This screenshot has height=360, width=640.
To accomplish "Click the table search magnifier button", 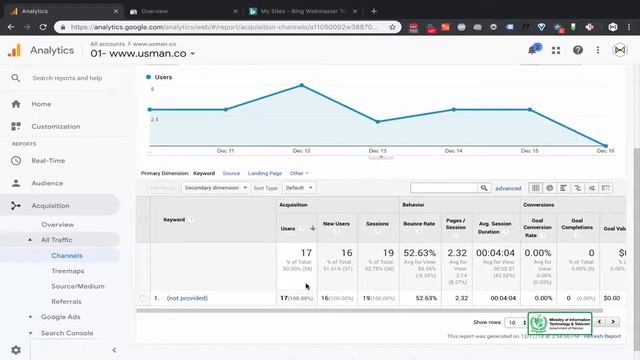I will coord(484,188).
